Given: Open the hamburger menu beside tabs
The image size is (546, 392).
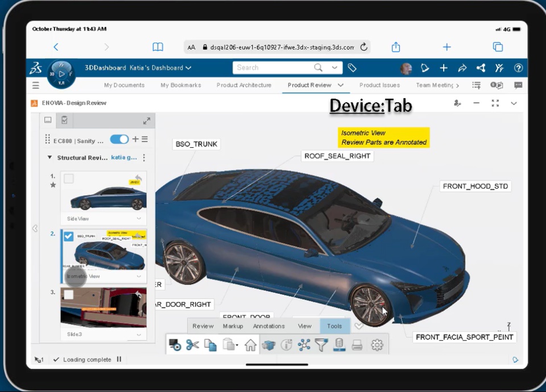Looking at the screenshot, I should tap(35, 85).
